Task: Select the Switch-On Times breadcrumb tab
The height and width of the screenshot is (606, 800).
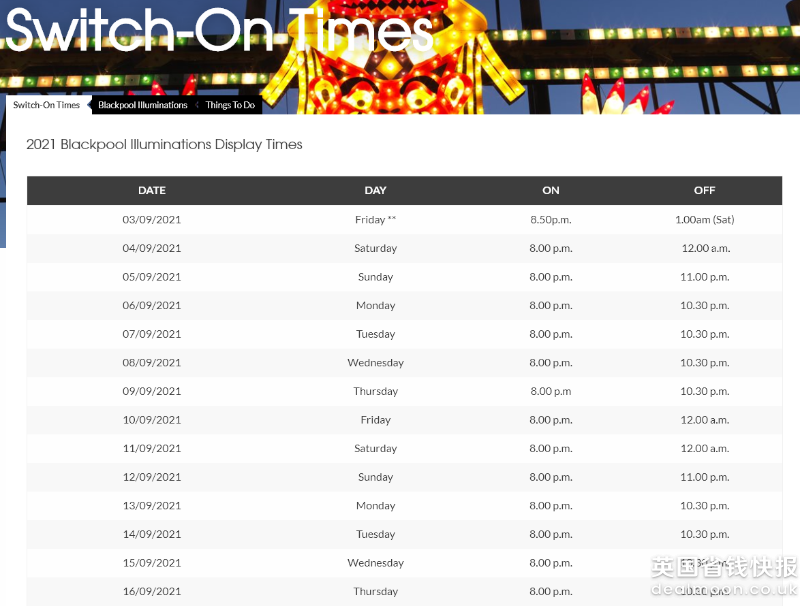Action: point(46,105)
